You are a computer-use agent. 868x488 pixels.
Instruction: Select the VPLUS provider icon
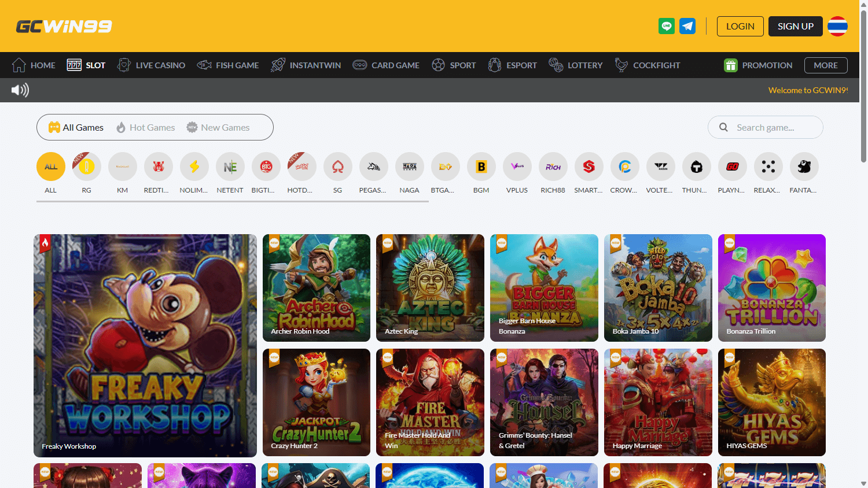pos(517,167)
